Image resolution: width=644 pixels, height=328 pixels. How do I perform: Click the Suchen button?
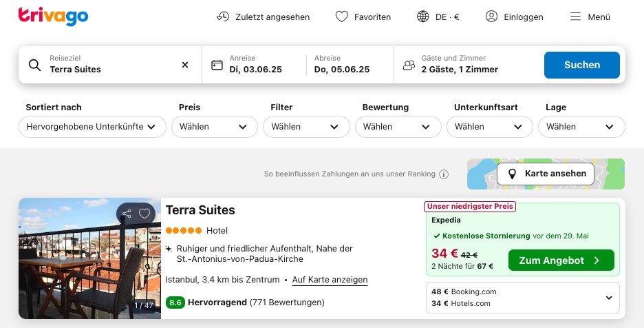pos(581,65)
